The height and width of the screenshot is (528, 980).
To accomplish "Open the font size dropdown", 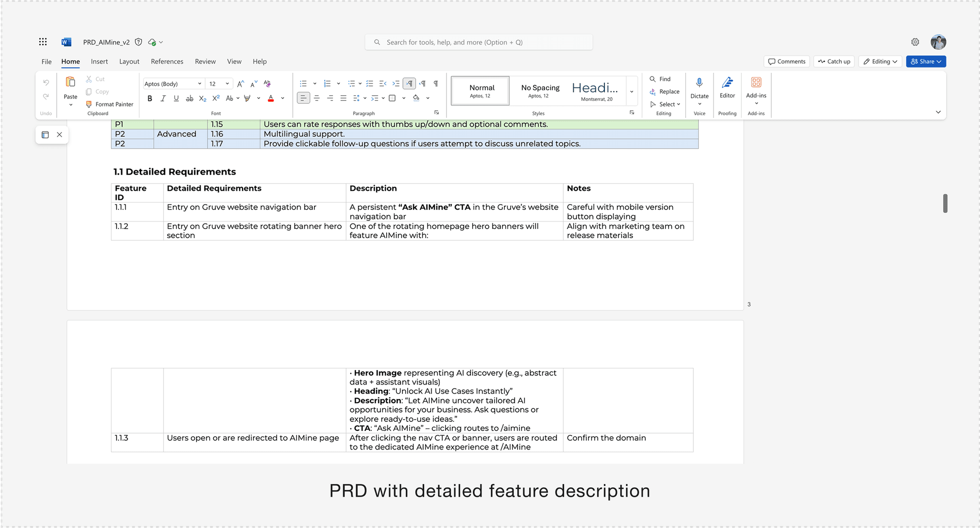I will point(227,84).
